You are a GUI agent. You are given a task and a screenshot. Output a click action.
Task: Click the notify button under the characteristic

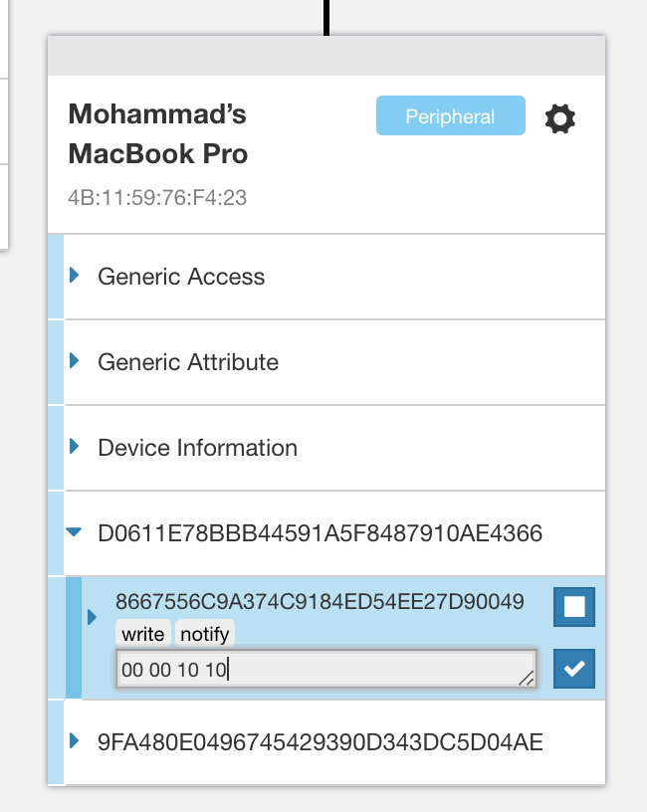coord(205,633)
